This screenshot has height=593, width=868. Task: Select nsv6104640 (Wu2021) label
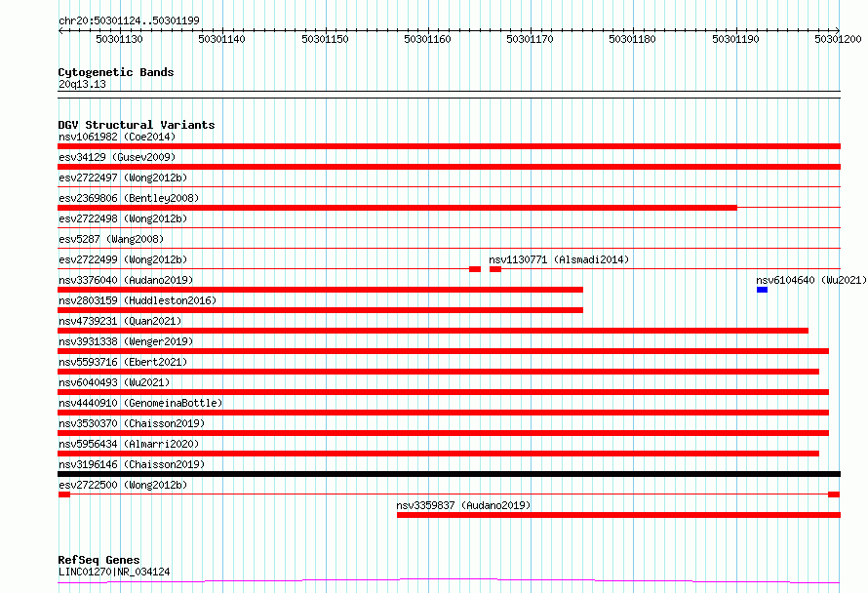811,280
